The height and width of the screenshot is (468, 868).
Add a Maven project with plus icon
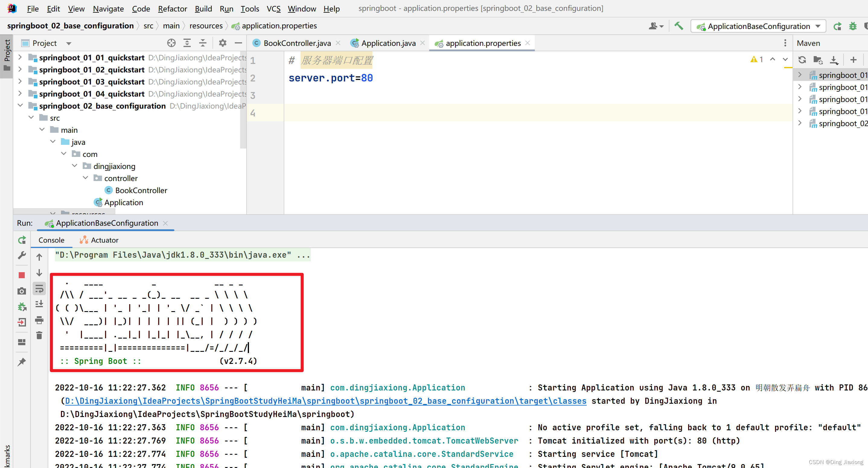click(x=853, y=60)
